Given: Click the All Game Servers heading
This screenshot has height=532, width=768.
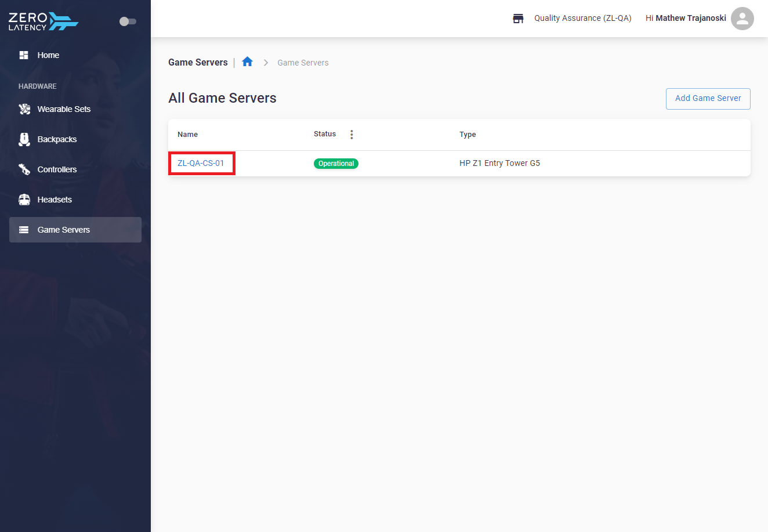Looking at the screenshot, I should tap(222, 98).
